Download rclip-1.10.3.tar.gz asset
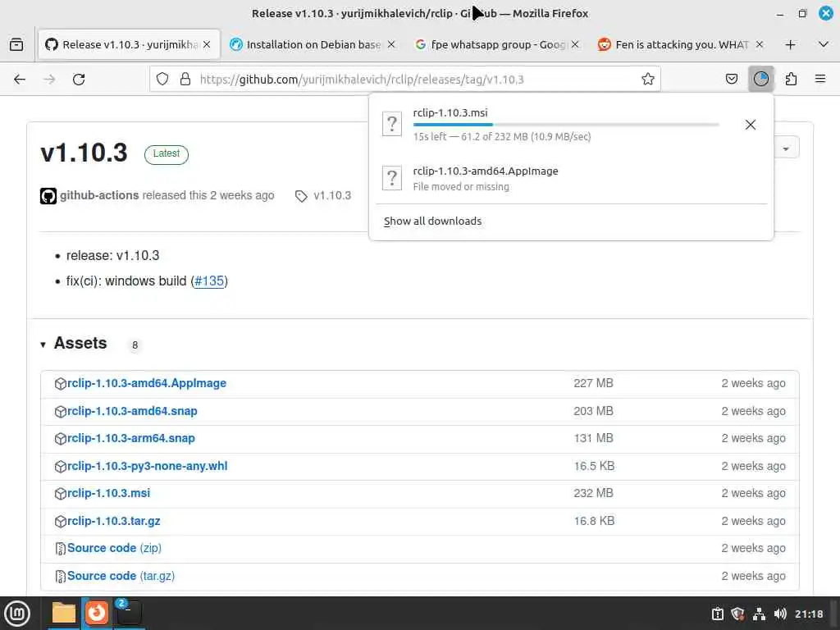This screenshot has height=630, width=840. (x=113, y=521)
